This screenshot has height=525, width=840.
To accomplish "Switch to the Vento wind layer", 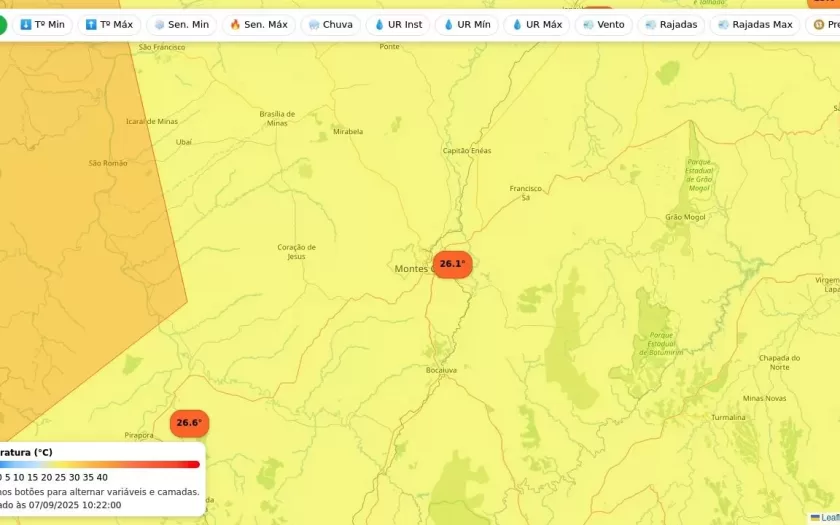I will 603,24.
